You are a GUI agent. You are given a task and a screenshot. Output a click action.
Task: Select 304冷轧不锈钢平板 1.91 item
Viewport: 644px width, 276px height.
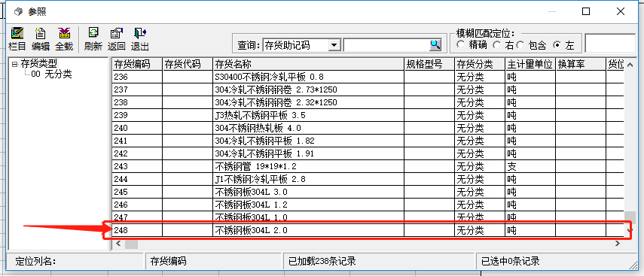pos(264,153)
